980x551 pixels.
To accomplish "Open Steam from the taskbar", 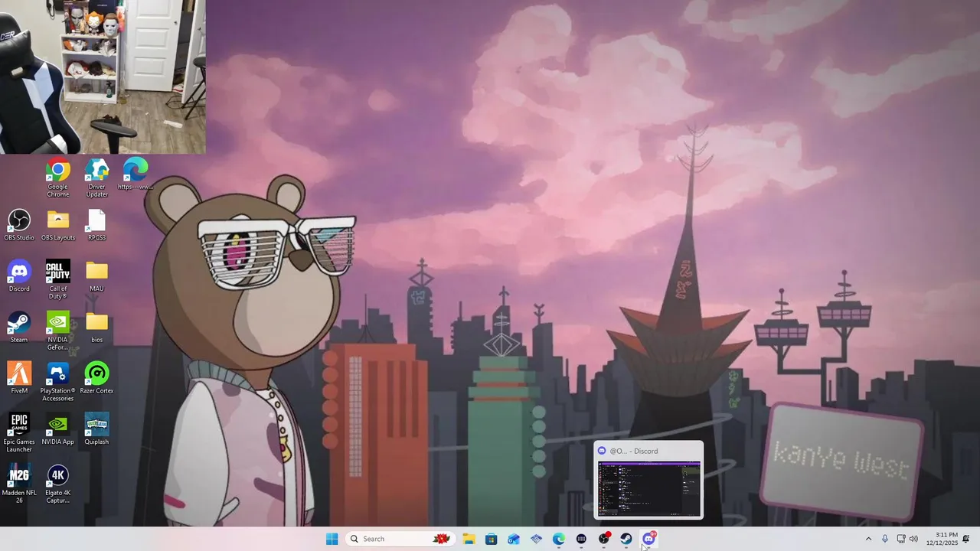I will [x=626, y=539].
